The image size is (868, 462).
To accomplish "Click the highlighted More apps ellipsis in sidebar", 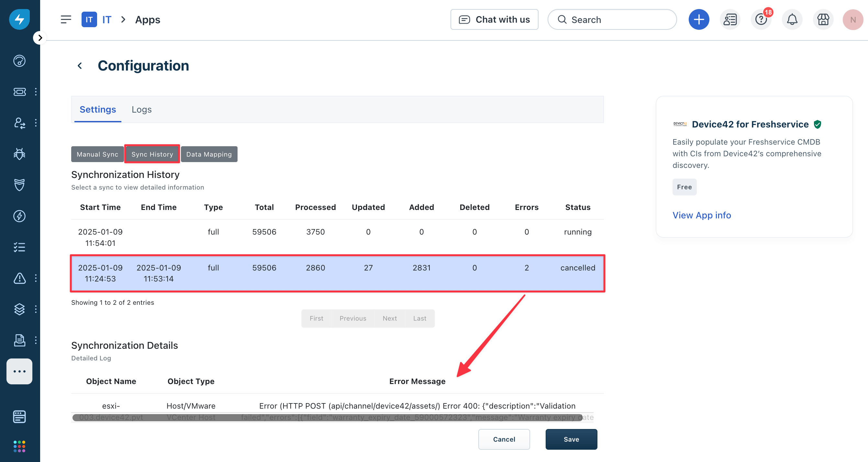I will 19,371.
